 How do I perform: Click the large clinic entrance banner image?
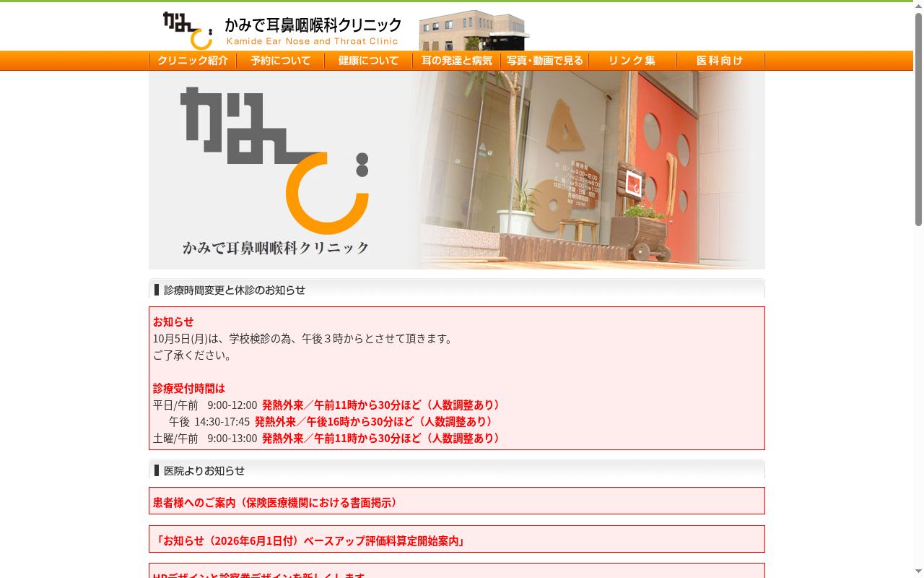tap(457, 170)
